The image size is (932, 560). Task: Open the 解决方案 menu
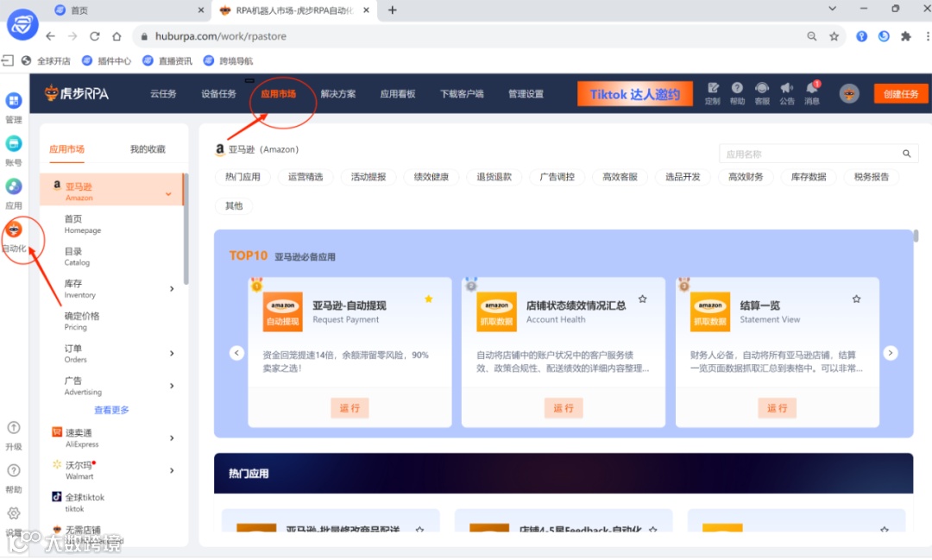point(338,93)
